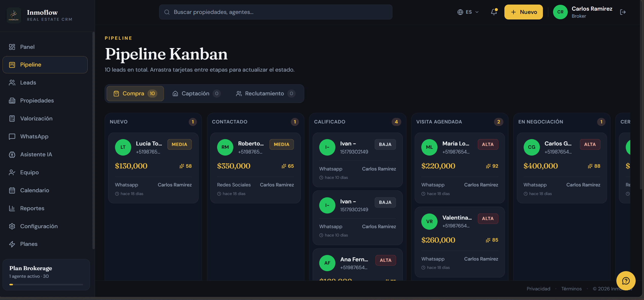Click the Carlos Ramirez profile name
This screenshot has height=300, width=644.
pos(592,9)
